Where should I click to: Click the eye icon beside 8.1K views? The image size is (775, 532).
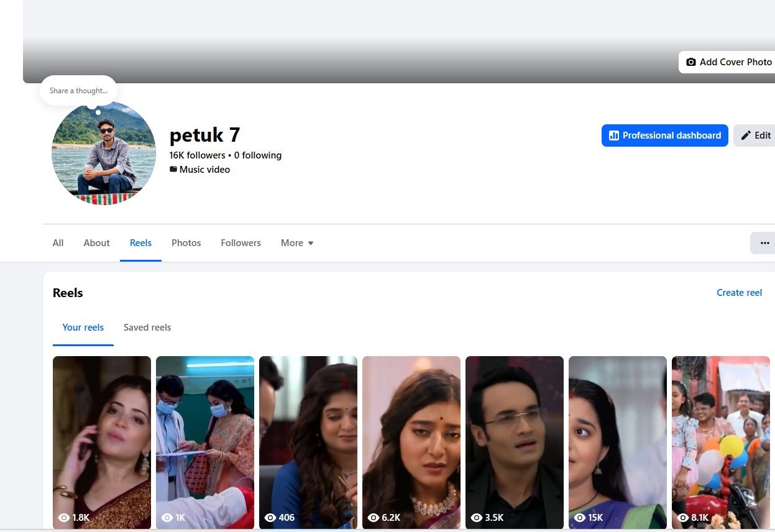(682, 518)
